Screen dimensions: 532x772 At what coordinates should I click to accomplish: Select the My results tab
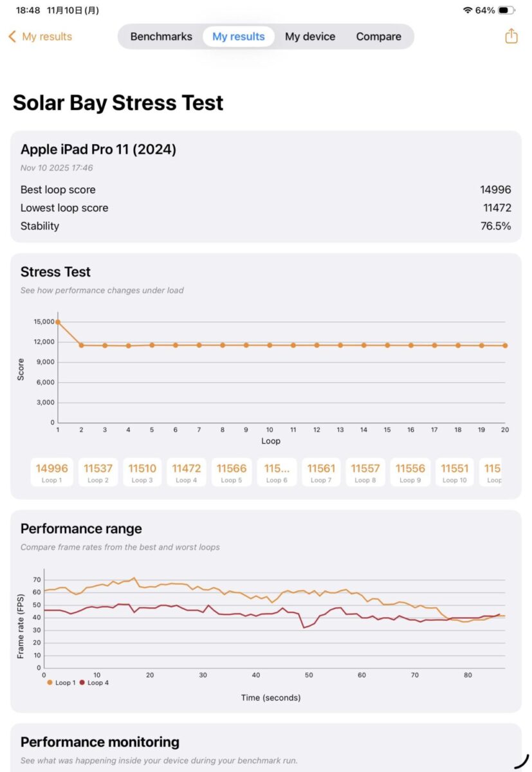coord(239,37)
